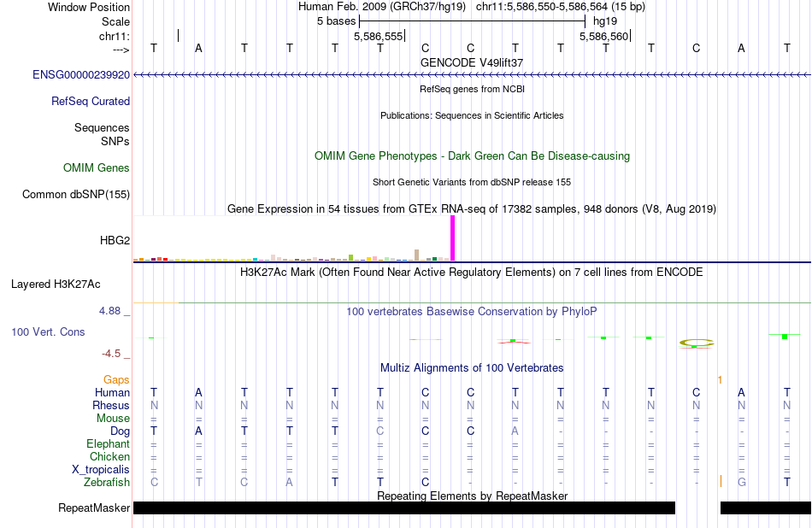
Task: Click the X_tropicalis species label
Action: click(101, 470)
